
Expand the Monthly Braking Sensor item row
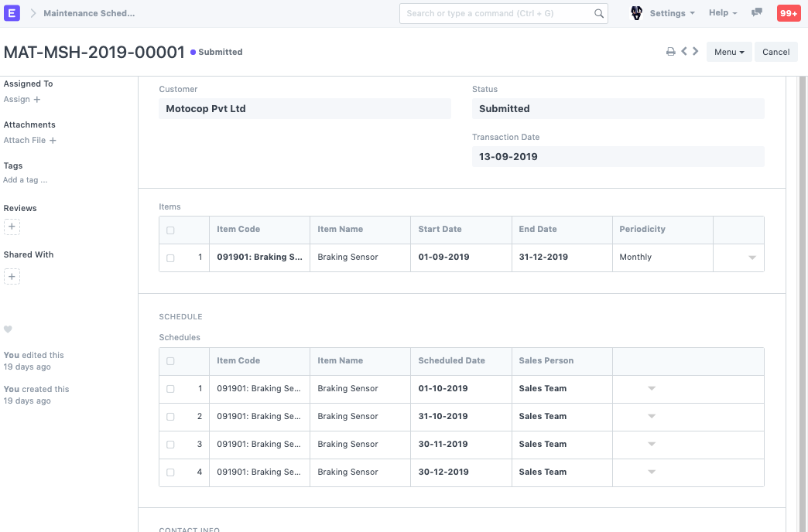click(752, 257)
